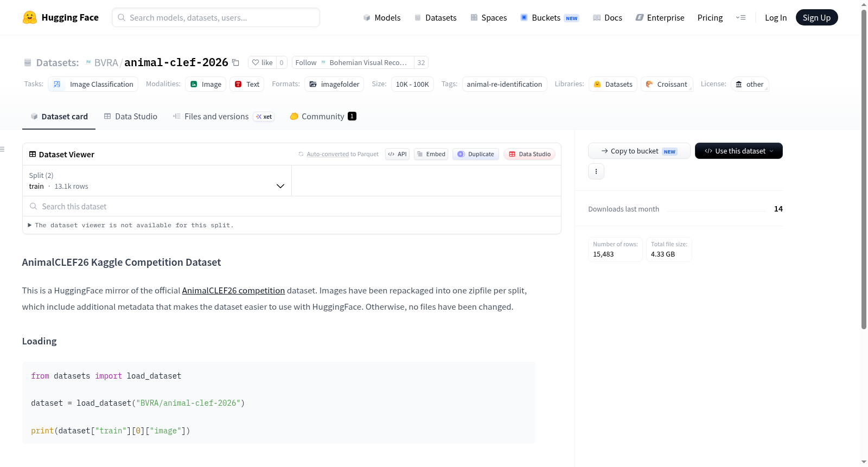Screen dimensions: 868x467
Task: Copy dataset name with the copy icon
Action: (235, 62)
